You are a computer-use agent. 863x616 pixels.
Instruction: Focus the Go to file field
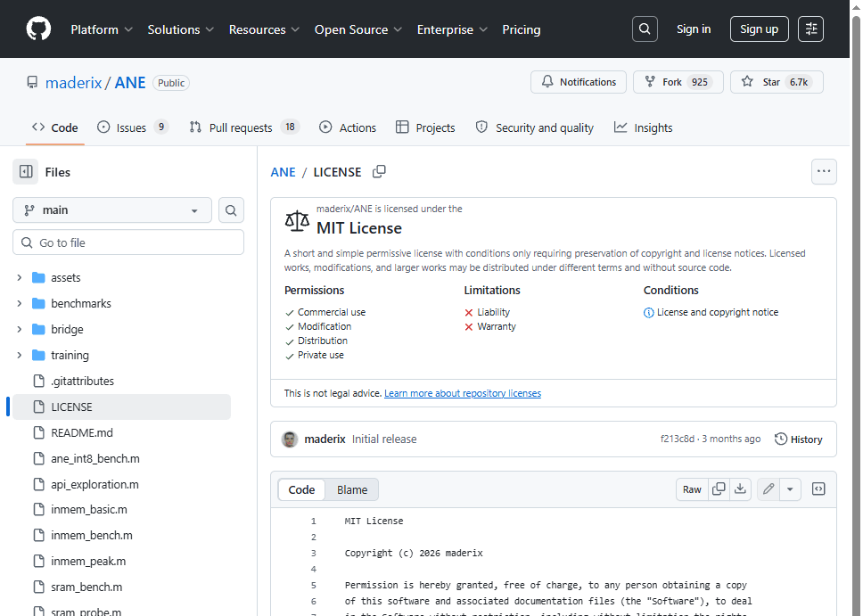(x=128, y=242)
